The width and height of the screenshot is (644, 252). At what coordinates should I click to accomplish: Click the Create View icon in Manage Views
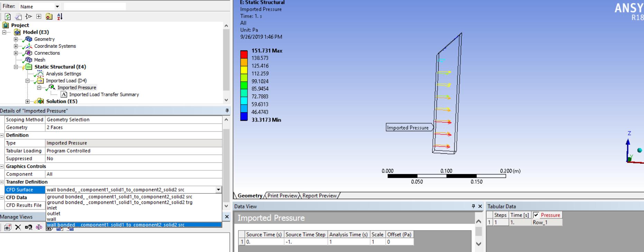(x=8, y=227)
